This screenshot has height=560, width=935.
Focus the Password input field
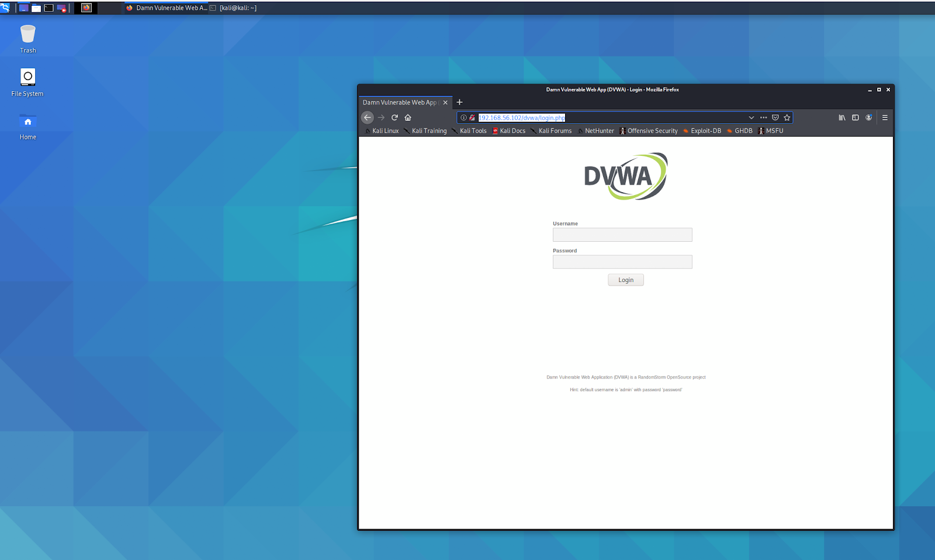click(622, 262)
